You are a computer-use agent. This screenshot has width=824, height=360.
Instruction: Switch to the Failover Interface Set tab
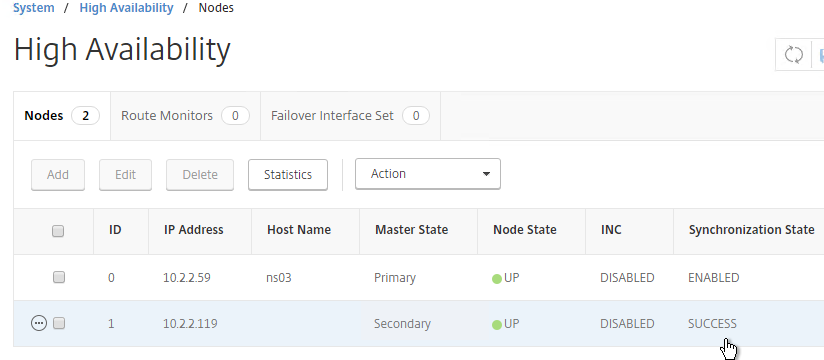click(x=350, y=116)
